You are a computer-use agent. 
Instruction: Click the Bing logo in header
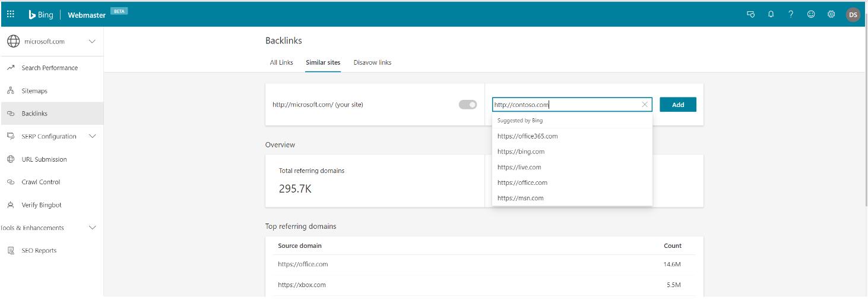click(x=41, y=15)
